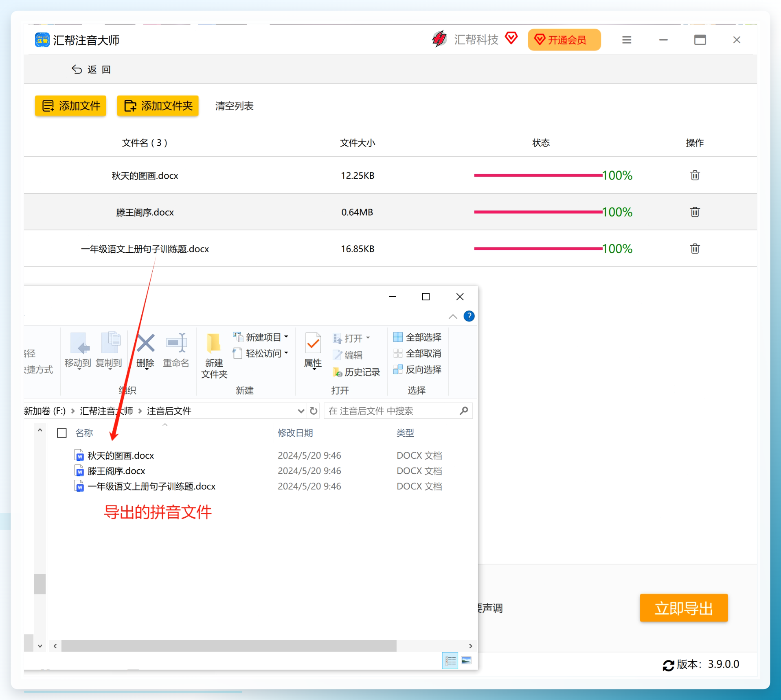Create a folder with 新建文件夹 icon

214,343
